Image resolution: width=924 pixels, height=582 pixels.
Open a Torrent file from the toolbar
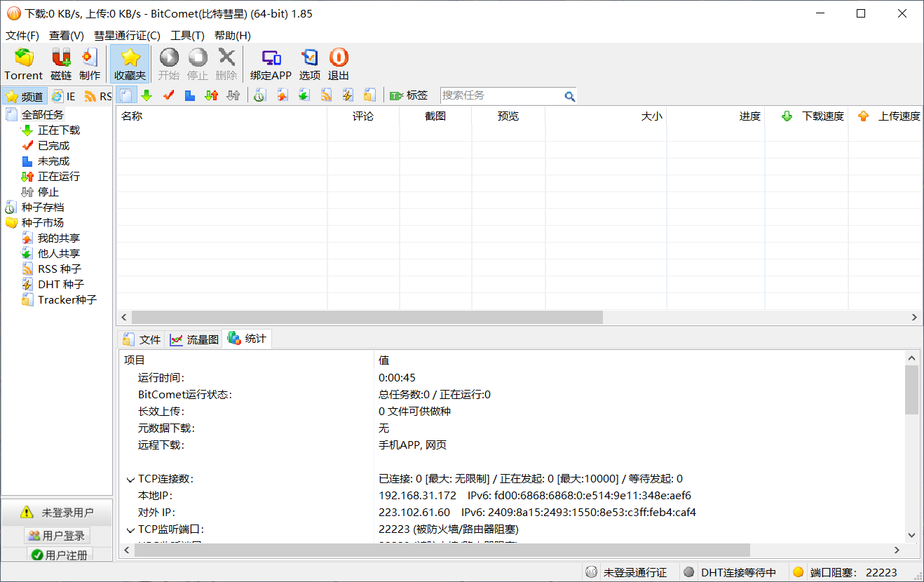tap(24, 65)
